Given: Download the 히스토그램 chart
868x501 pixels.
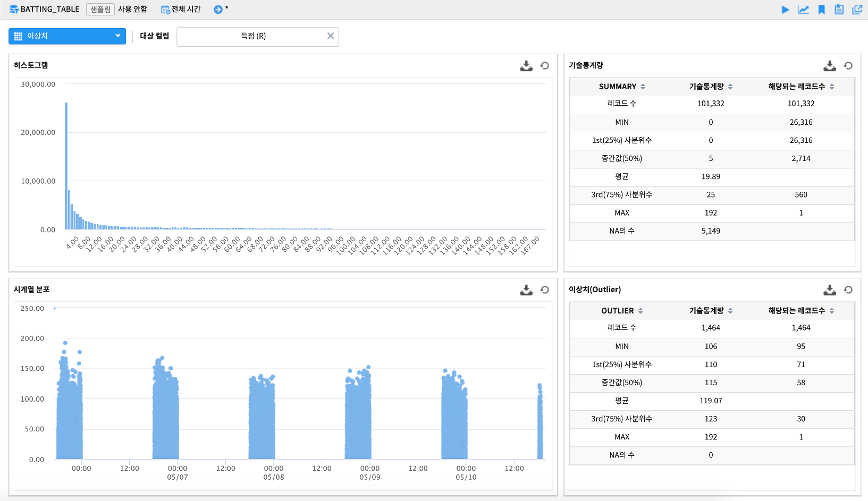Looking at the screenshot, I should coord(526,66).
